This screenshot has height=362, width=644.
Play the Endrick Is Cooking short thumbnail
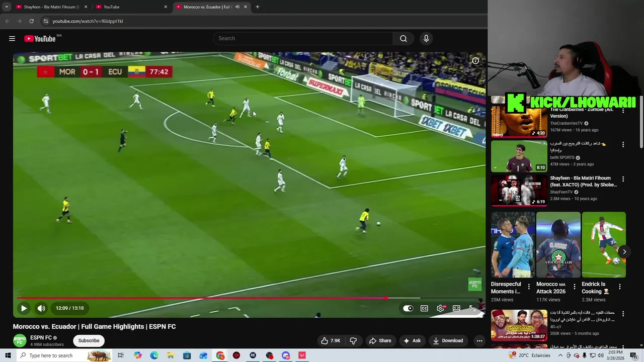click(x=603, y=245)
